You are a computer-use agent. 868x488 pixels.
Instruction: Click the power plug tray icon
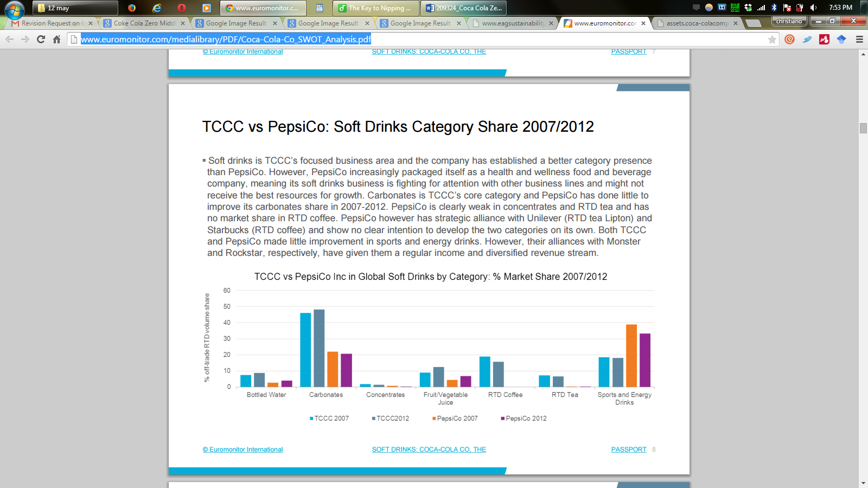pyautogui.click(x=800, y=8)
